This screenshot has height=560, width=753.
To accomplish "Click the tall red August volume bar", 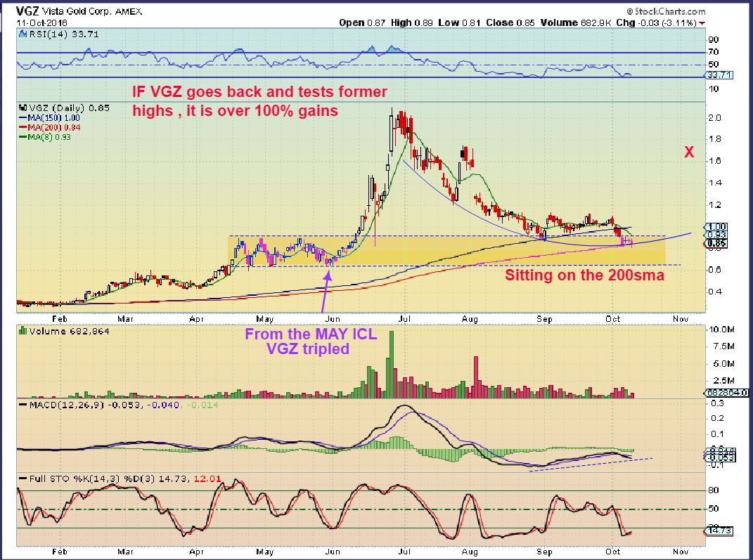I will pyautogui.click(x=477, y=377).
